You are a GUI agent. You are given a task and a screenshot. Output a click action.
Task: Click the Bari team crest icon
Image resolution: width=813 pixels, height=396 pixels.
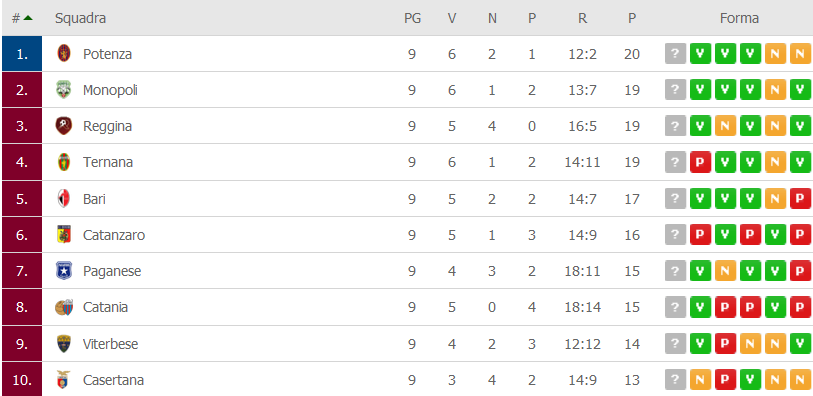coord(64,199)
